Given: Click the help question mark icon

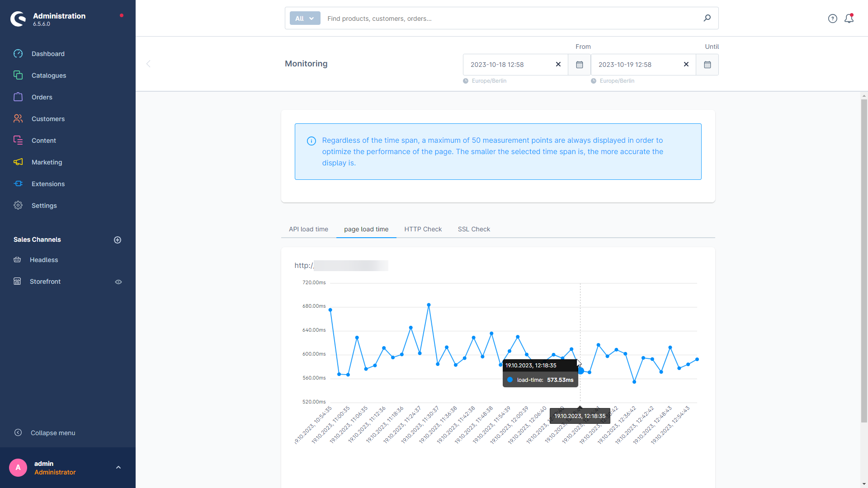Looking at the screenshot, I should coord(833,18).
